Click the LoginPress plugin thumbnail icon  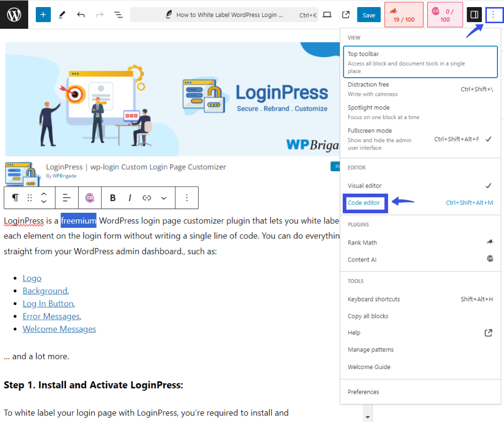(x=23, y=174)
